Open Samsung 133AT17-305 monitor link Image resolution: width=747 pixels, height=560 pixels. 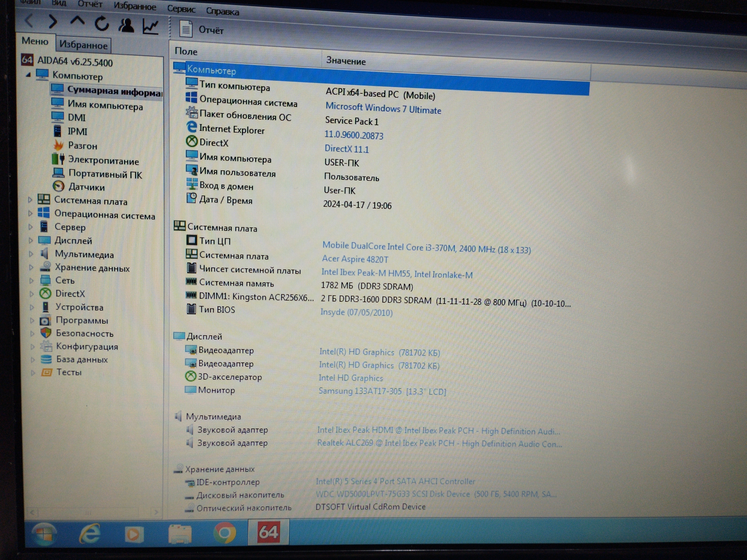click(382, 391)
